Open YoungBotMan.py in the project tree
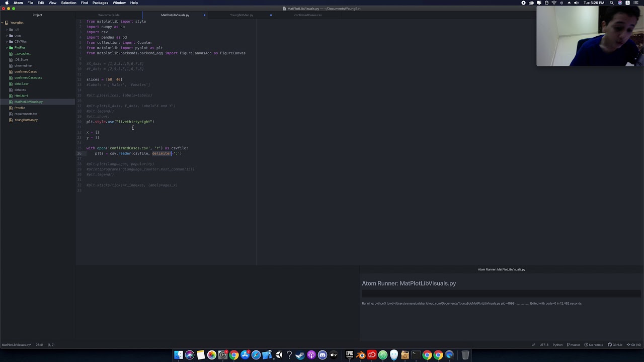Viewport: 644px width, 362px height. click(x=26, y=120)
